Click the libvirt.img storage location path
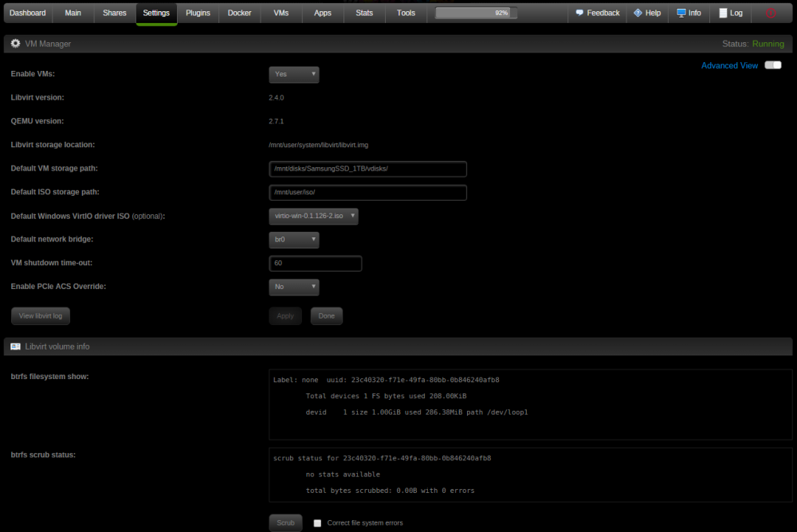Viewport: 797px width, 532px height. 318,145
